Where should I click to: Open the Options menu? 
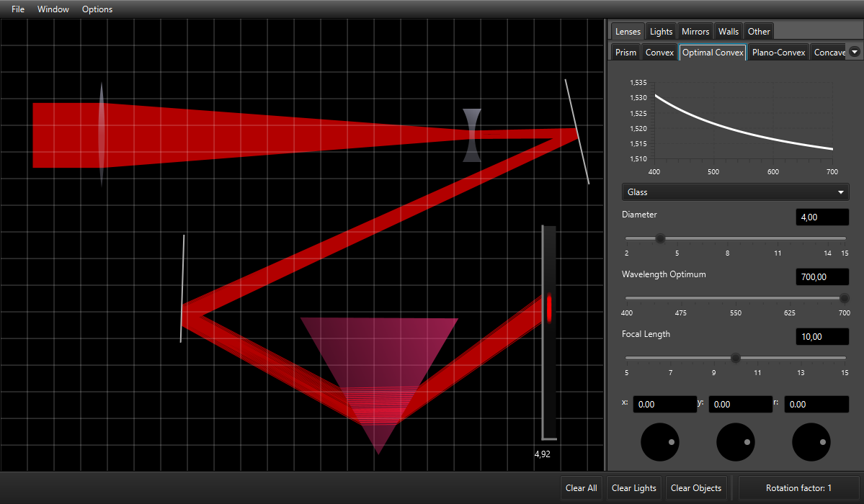coord(97,9)
